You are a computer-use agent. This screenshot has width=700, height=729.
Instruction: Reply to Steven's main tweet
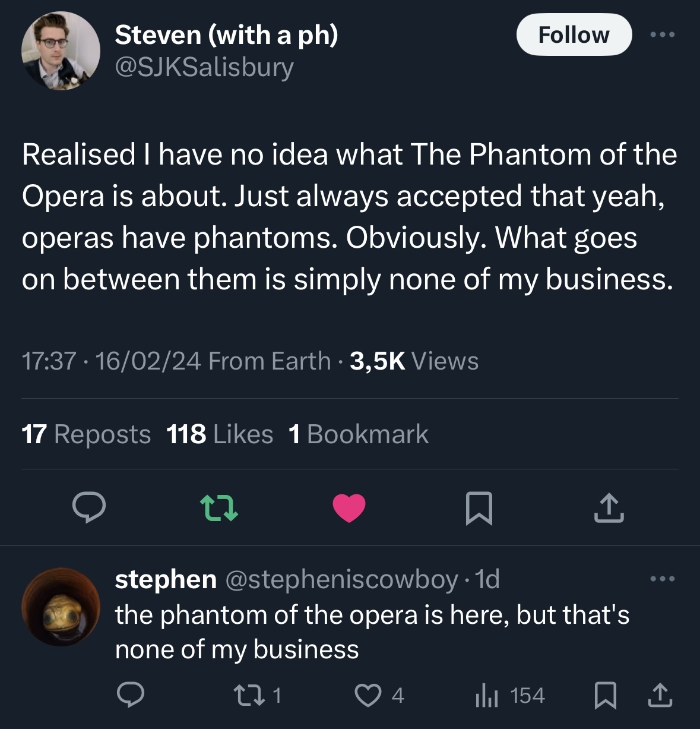pyautogui.click(x=89, y=508)
